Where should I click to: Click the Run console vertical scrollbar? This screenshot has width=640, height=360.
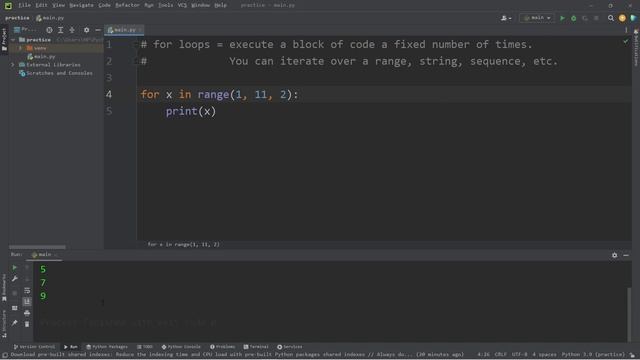629,314
